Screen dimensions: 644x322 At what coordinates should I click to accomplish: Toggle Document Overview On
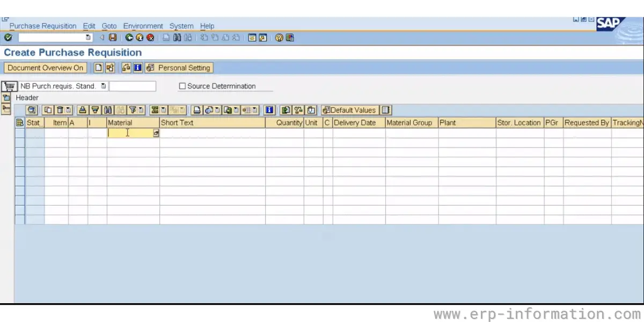45,68
